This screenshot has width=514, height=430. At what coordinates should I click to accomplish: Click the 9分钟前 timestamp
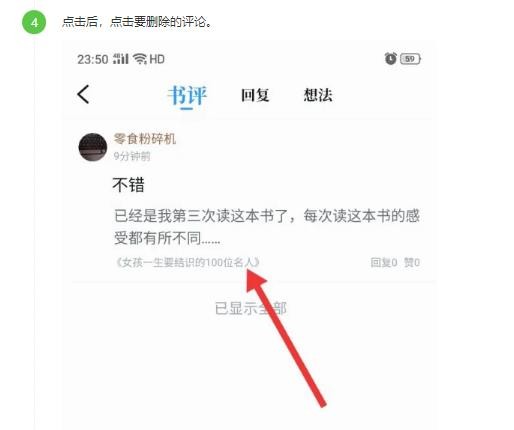[132, 156]
